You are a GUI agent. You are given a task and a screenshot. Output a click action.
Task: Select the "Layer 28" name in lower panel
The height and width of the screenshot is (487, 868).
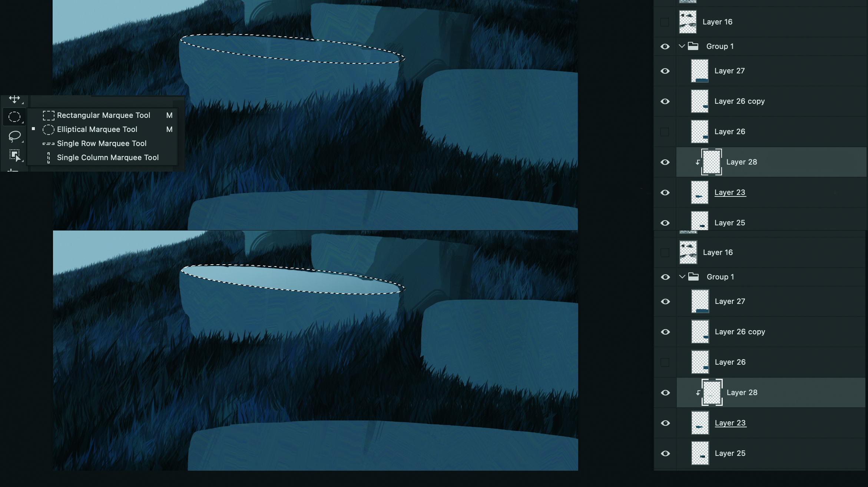click(x=742, y=392)
